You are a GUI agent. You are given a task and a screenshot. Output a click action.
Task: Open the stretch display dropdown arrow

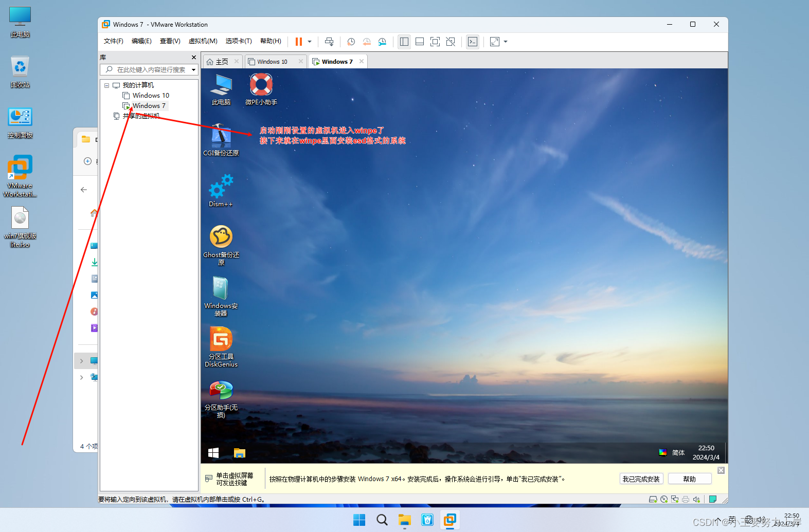point(506,42)
